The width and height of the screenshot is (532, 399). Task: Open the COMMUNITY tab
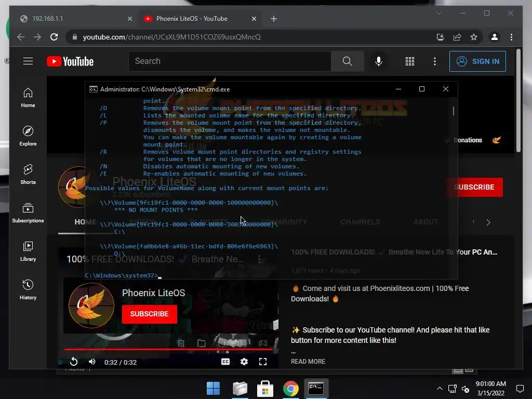click(284, 222)
